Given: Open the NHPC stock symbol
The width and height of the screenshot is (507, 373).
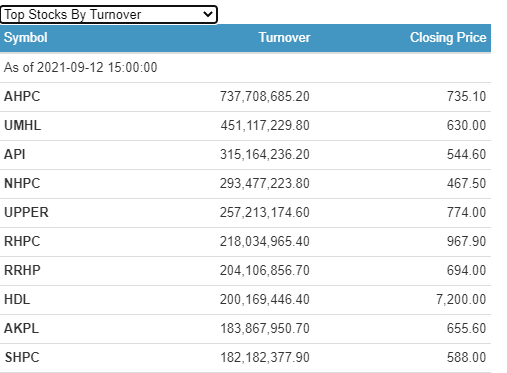Looking at the screenshot, I should coord(22,183).
